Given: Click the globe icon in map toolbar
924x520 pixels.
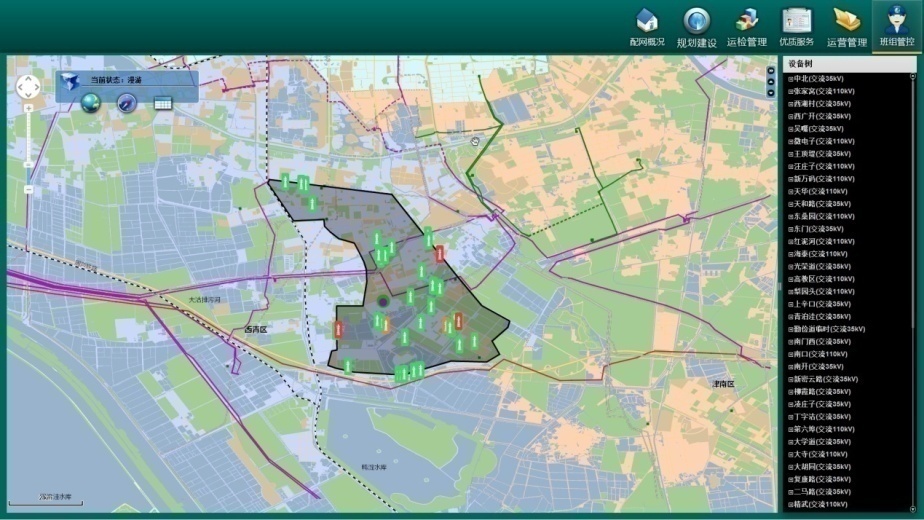Looking at the screenshot, I should click(91, 102).
